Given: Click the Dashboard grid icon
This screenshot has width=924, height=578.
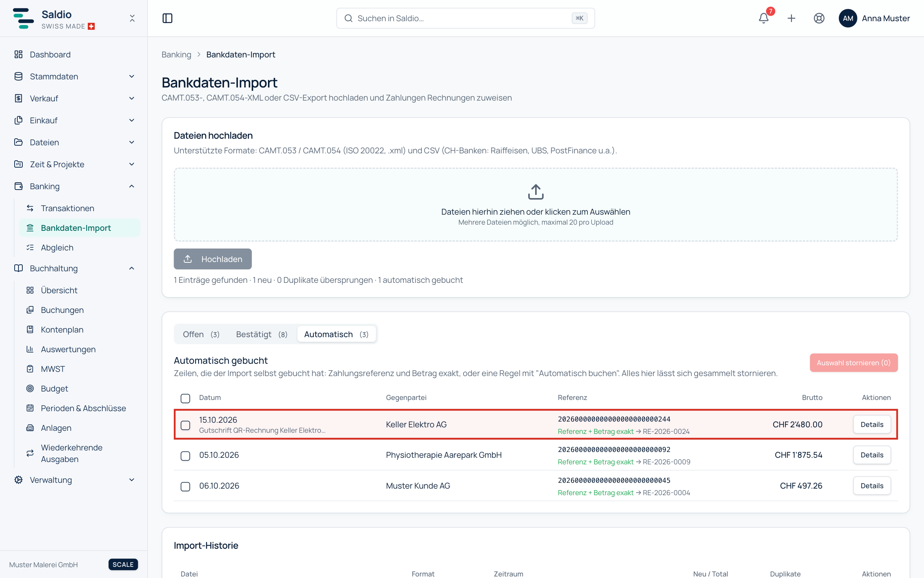Looking at the screenshot, I should click(18, 54).
